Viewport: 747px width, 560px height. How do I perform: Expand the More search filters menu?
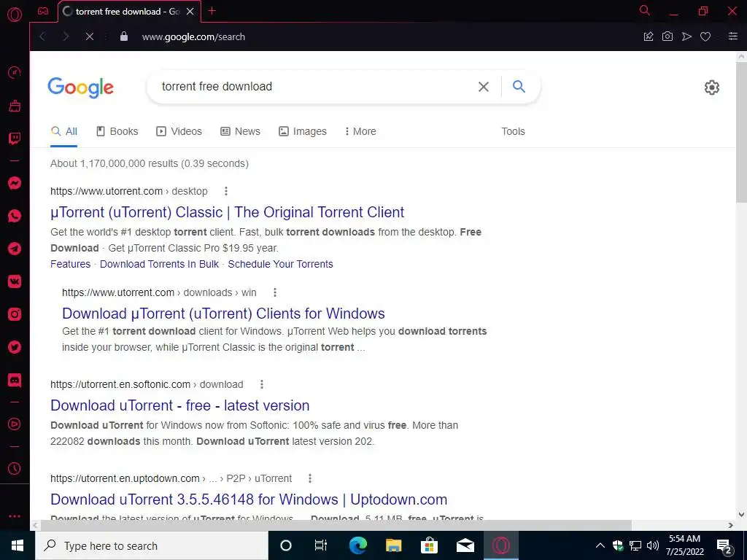(360, 131)
